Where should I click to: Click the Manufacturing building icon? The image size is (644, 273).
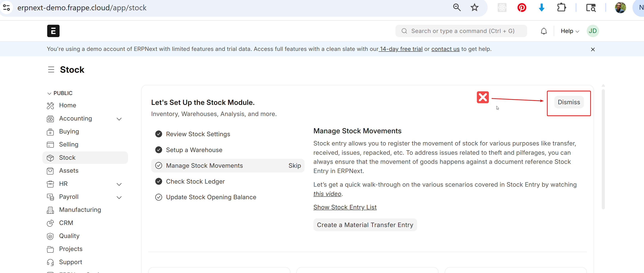pyautogui.click(x=50, y=210)
